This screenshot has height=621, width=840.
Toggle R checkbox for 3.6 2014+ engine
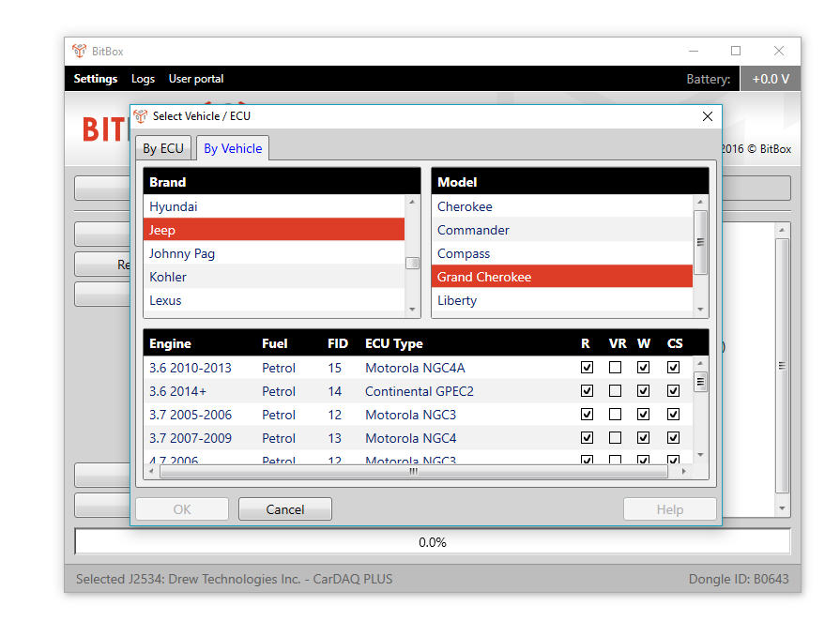[x=587, y=391]
